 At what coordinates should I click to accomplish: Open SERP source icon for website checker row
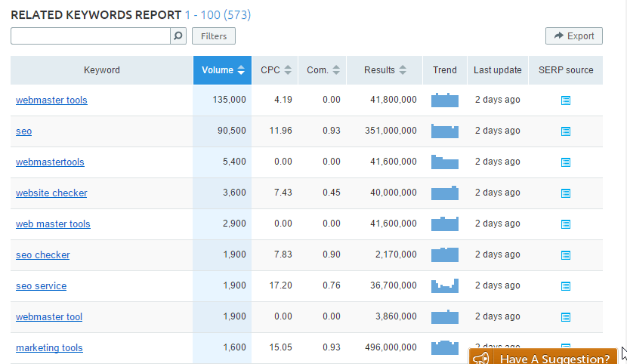tap(565, 193)
